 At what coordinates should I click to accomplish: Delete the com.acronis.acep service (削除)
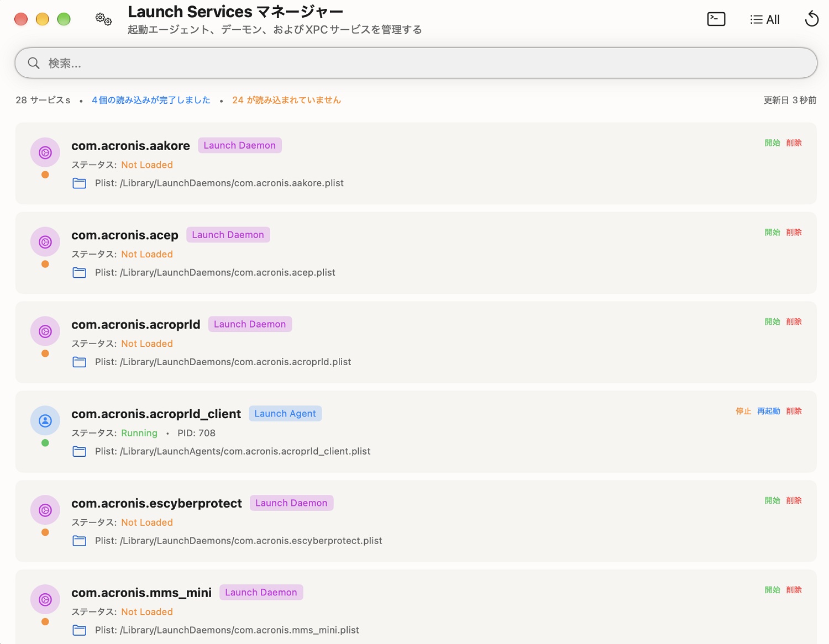pyautogui.click(x=794, y=233)
